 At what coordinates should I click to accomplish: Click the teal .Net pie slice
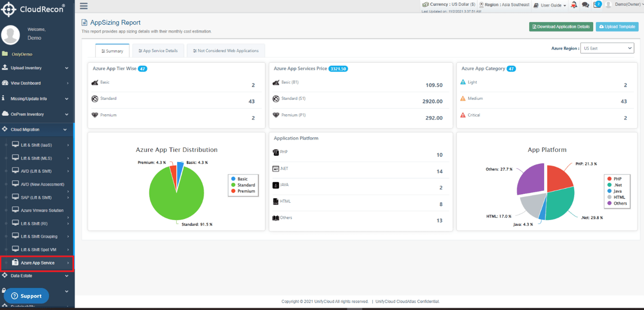tap(559, 203)
